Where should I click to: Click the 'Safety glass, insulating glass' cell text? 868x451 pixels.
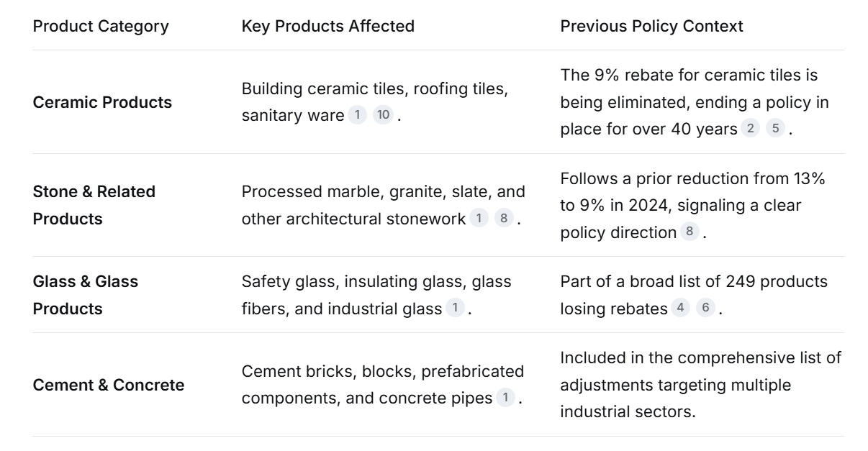tap(376, 281)
